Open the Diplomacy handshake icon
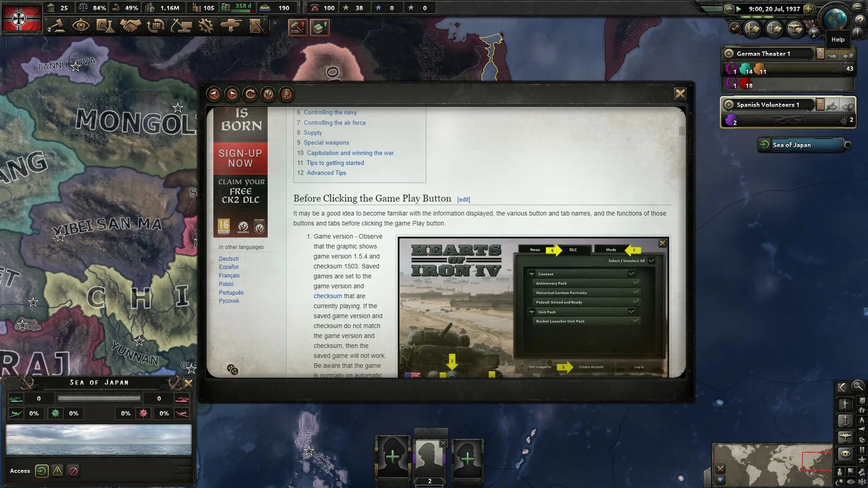 click(130, 26)
